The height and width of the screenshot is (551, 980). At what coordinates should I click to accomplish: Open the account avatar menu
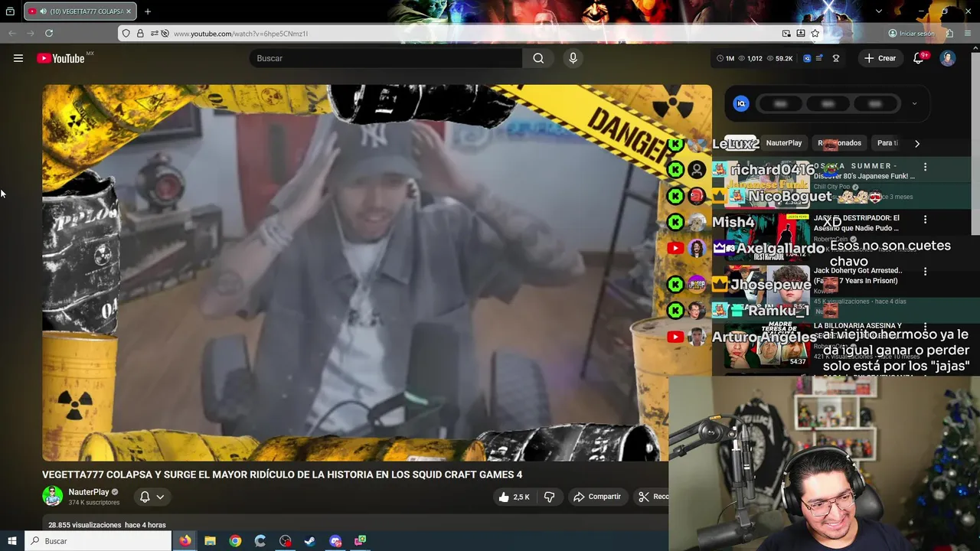[948, 58]
